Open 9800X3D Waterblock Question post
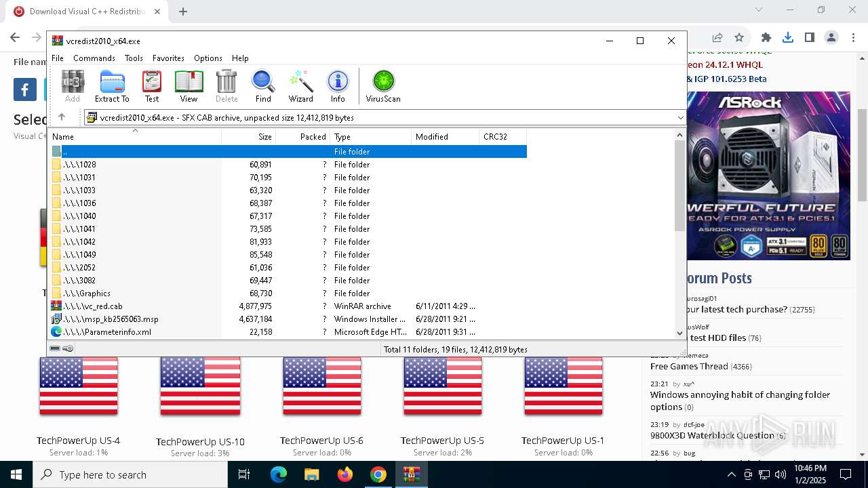868x488 pixels. click(x=712, y=436)
